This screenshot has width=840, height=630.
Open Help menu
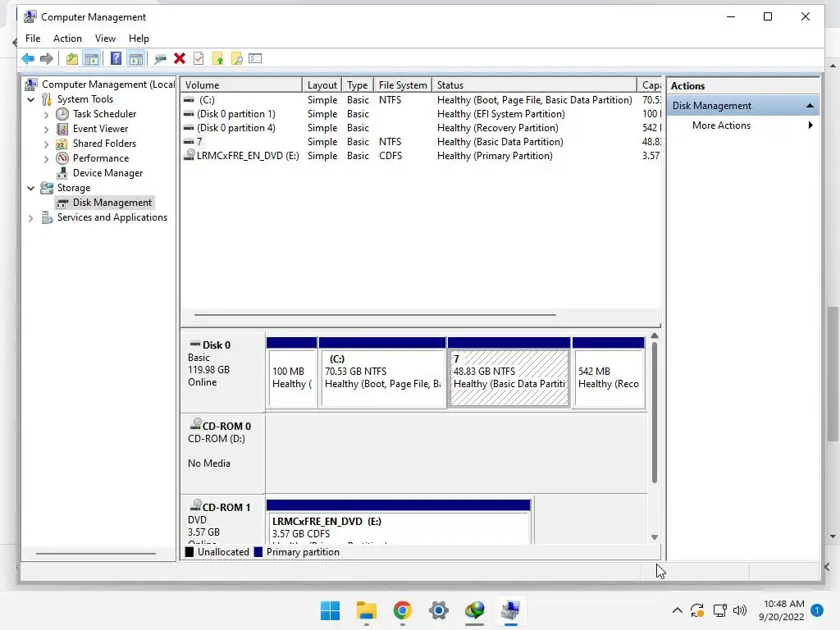pyautogui.click(x=139, y=39)
